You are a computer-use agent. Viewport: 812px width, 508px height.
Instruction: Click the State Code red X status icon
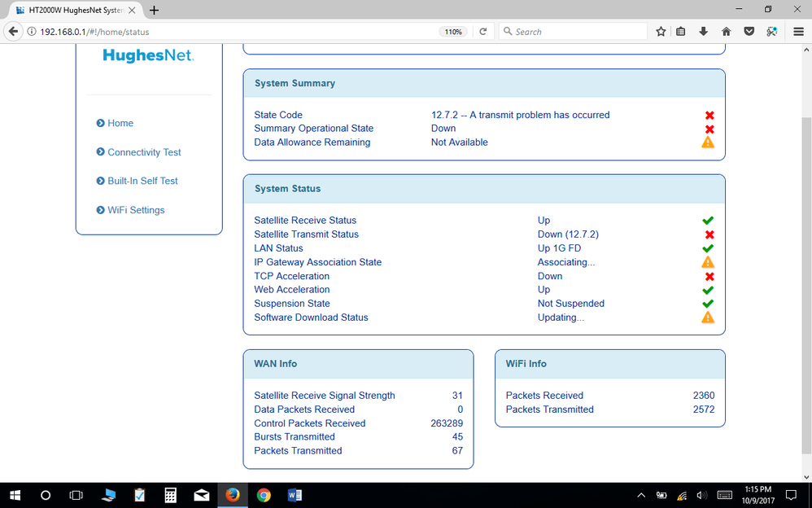click(709, 116)
